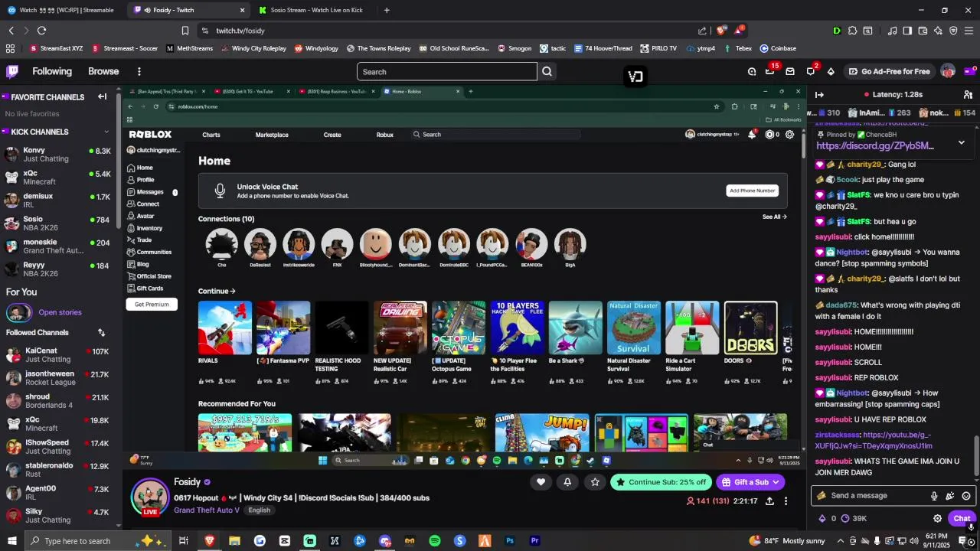Click the share stream upload icon
980x551 pixels.
coord(769,501)
